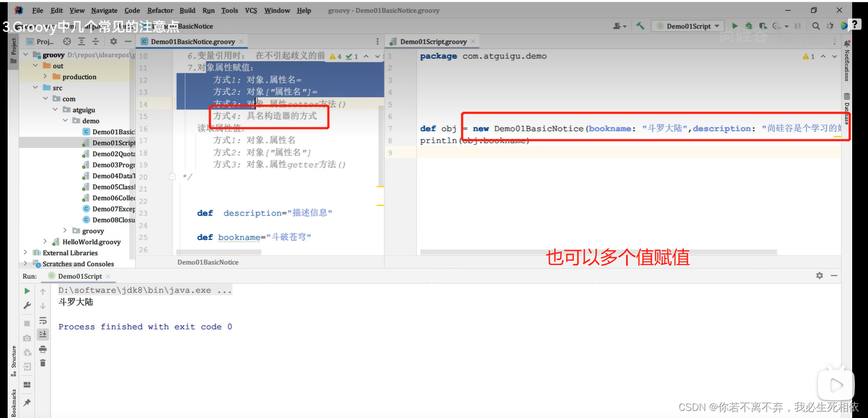Open the Demo01Script run configuration dropdown
868x418 pixels.
point(688,26)
